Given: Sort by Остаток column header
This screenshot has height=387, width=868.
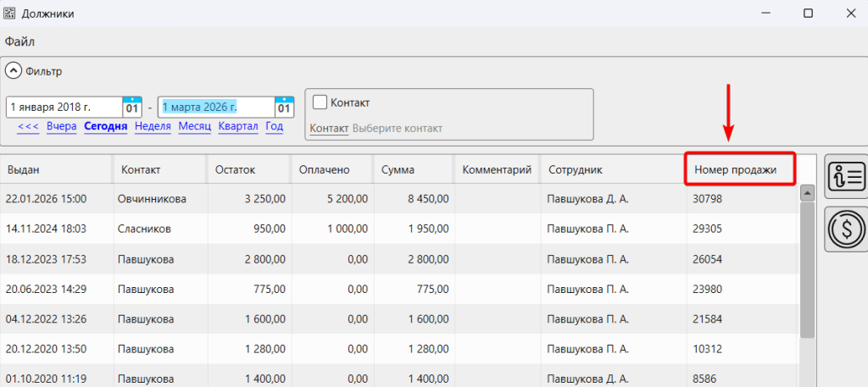Looking at the screenshot, I should click(x=249, y=169).
